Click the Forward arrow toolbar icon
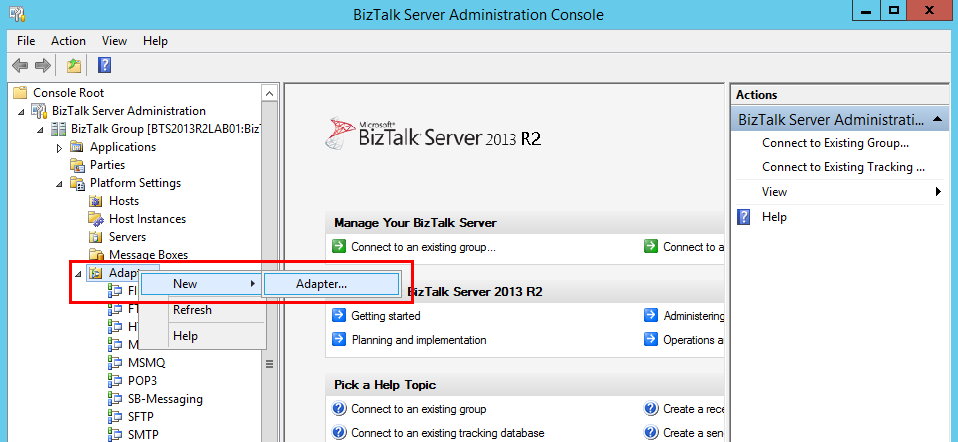The image size is (958, 442). [43, 66]
